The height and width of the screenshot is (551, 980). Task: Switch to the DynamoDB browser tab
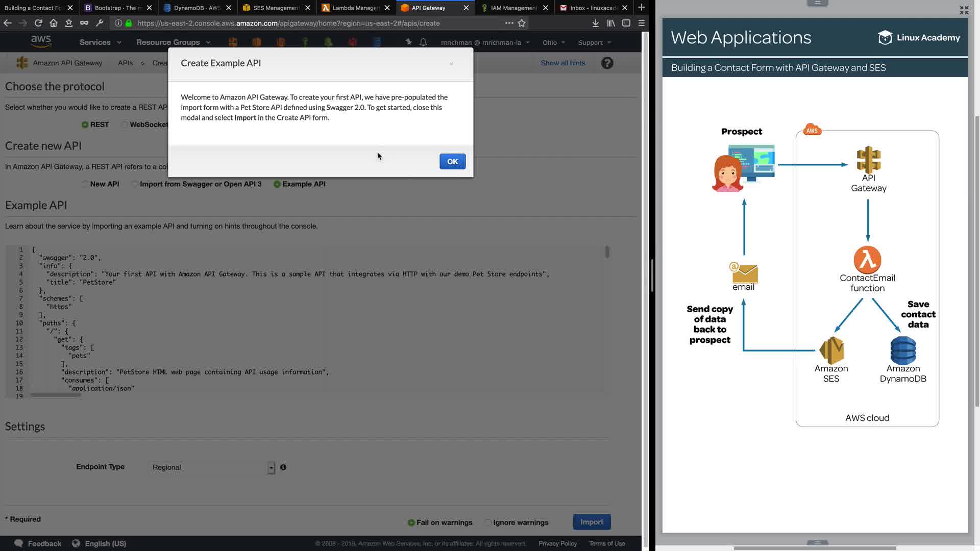pos(197,8)
